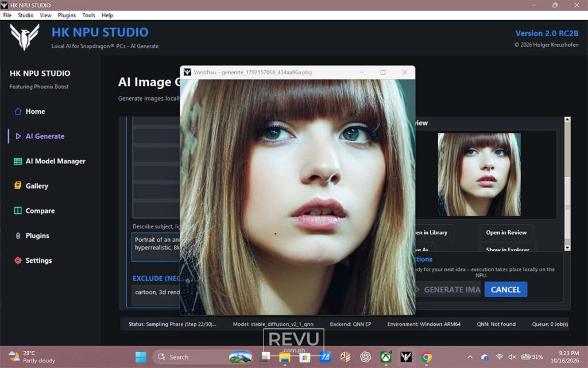Click the taskbar Search box
The image size is (588, 368).
click(x=203, y=357)
